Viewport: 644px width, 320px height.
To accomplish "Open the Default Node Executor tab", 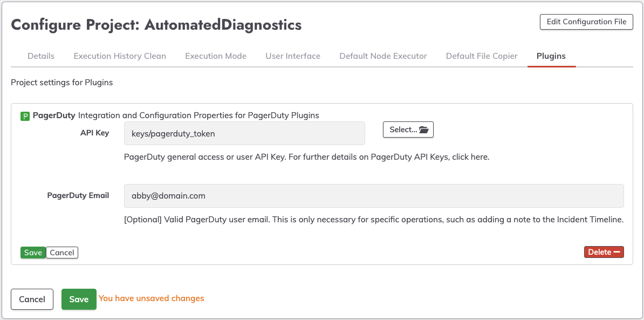I will 383,56.
